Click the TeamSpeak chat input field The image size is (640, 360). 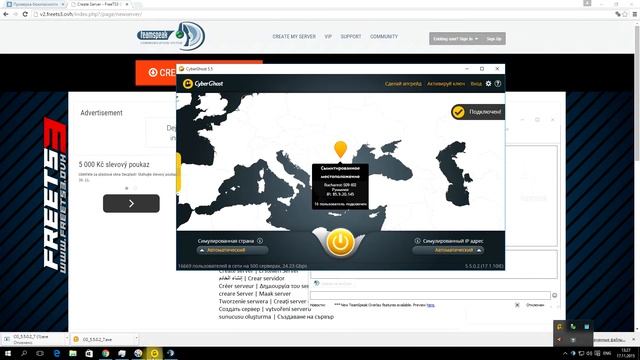(430, 295)
